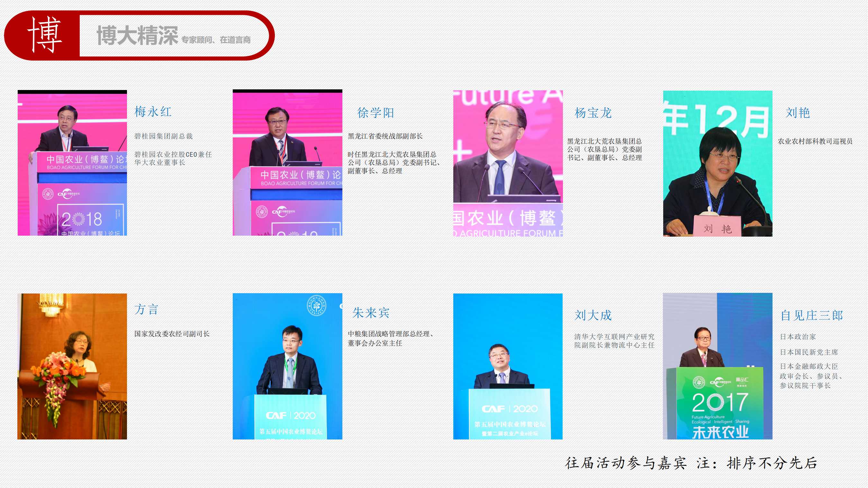The width and height of the screenshot is (868, 488).
Task: Click the text 董事会办公室主任
Action: point(375,343)
